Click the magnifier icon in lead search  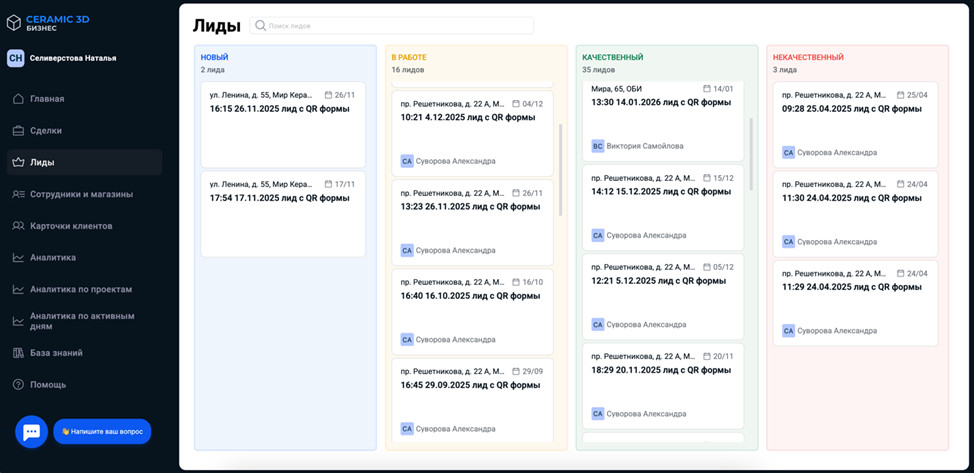tap(261, 25)
